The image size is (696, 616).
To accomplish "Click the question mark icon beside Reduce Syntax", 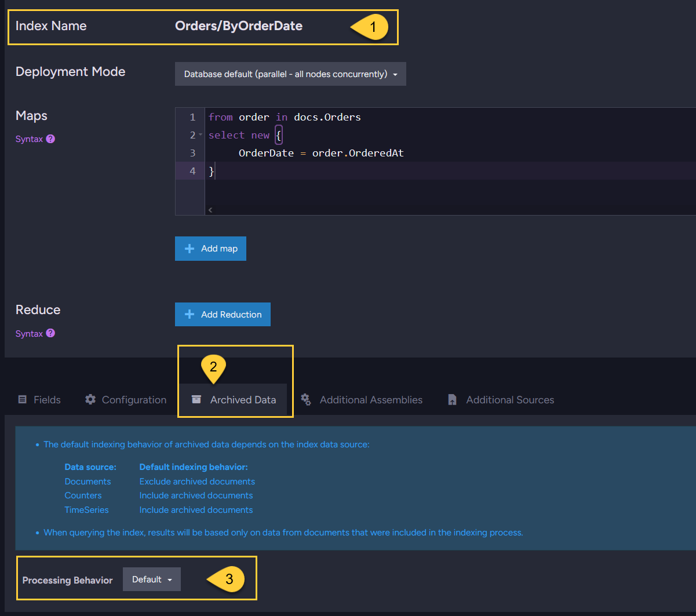I will [50, 333].
